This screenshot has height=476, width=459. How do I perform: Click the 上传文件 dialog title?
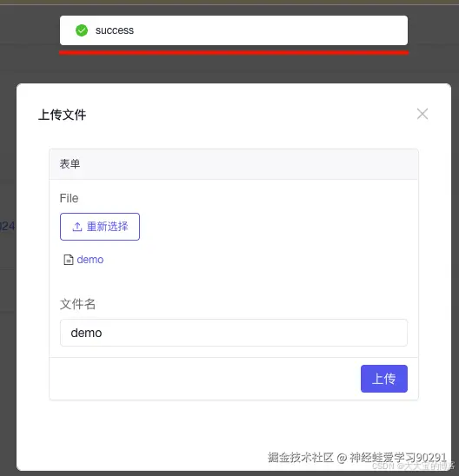63,115
